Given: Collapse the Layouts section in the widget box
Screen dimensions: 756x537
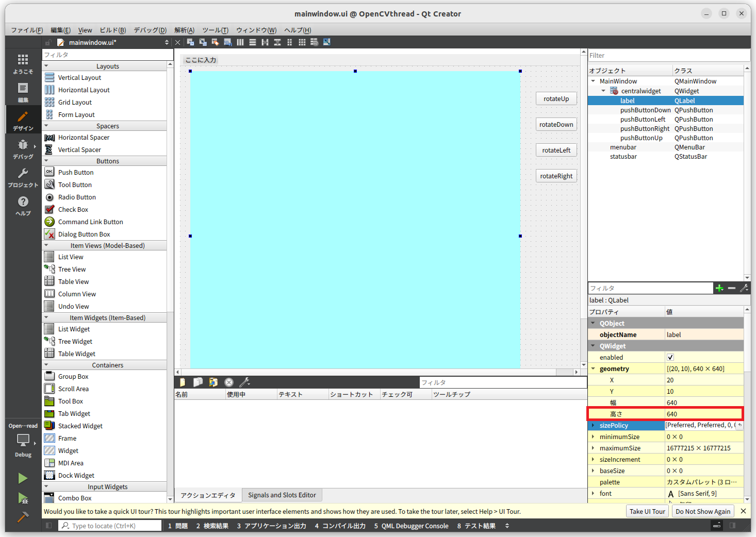Looking at the screenshot, I should click(x=46, y=66).
